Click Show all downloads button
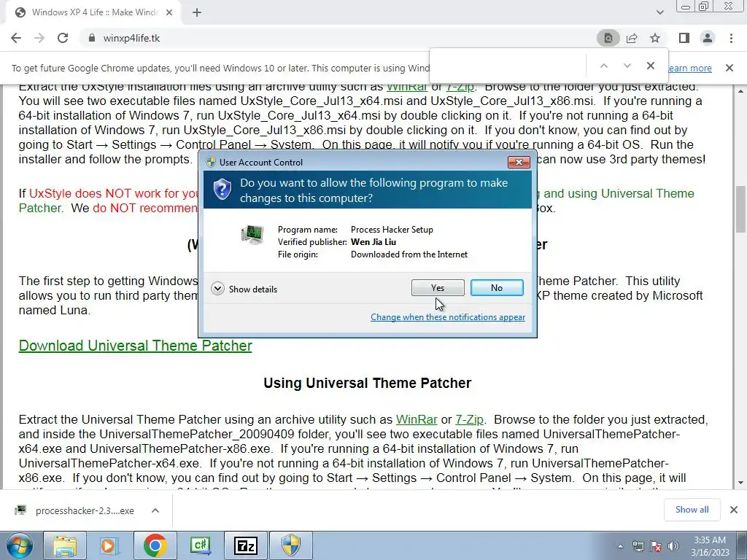The image size is (747, 560). point(692,510)
